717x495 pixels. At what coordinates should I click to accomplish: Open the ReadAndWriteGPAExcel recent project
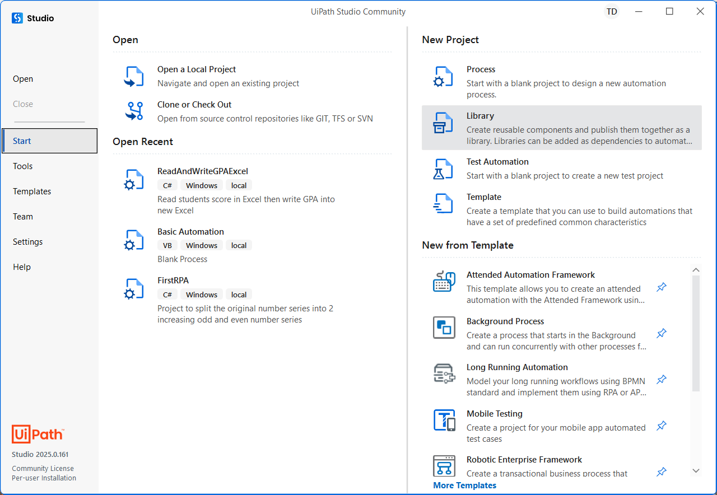tap(203, 171)
